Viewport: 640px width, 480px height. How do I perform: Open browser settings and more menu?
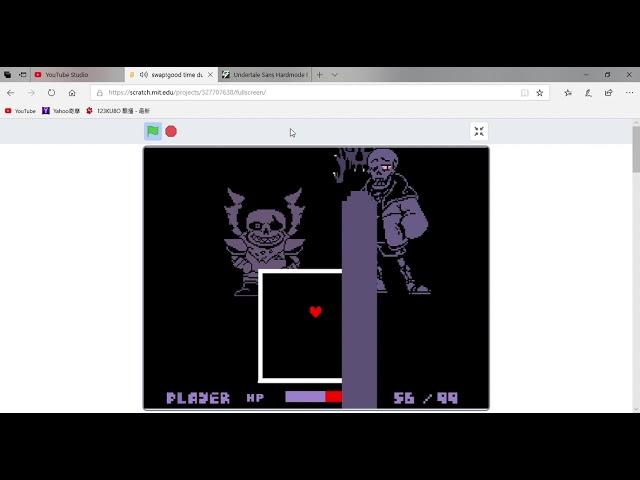(x=629, y=93)
